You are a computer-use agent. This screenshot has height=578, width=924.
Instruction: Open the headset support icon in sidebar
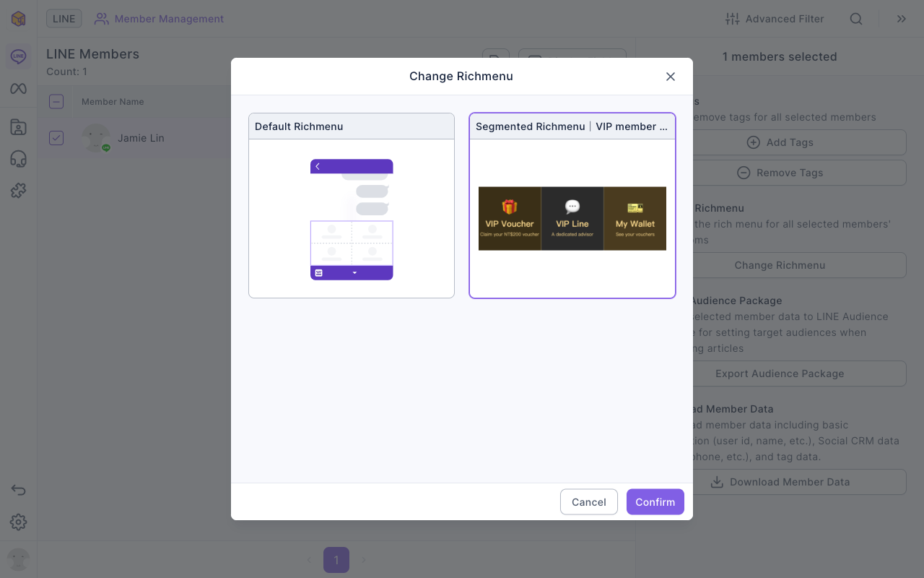pyautogui.click(x=19, y=159)
